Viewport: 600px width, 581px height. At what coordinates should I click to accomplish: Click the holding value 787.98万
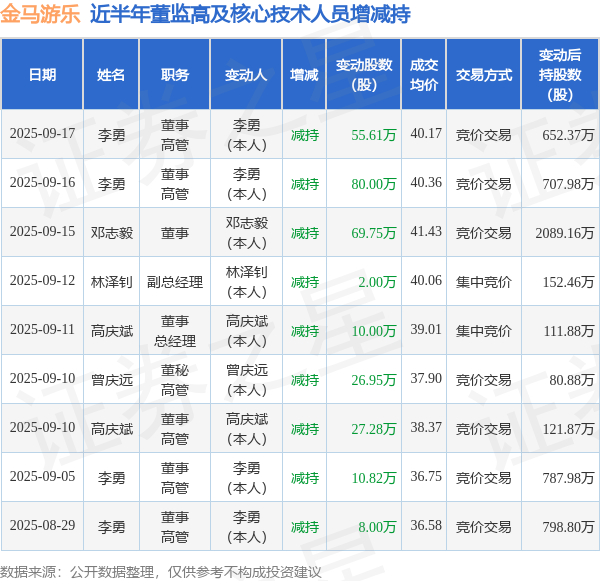(569, 478)
